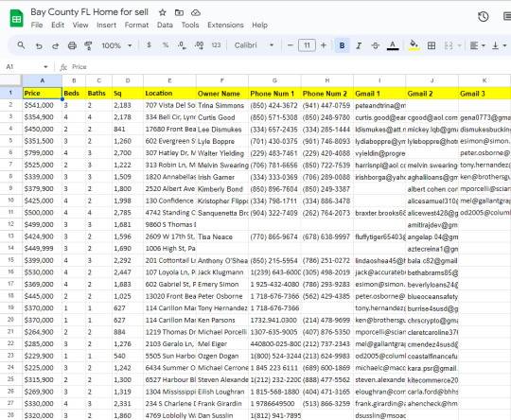This screenshot has height=420, width=511.
Task: Toggle italic formatting
Action: pyautogui.click(x=359, y=45)
